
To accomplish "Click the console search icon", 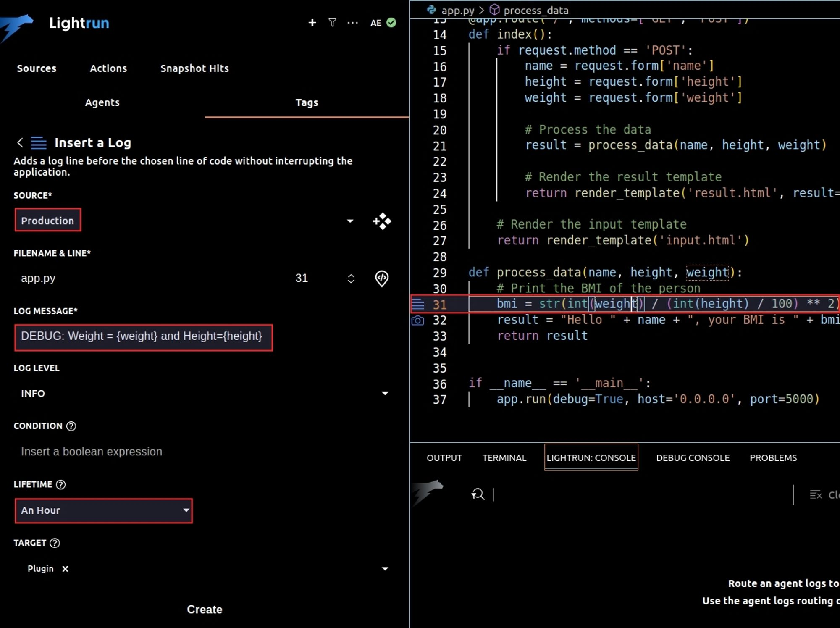I will click(x=478, y=494).
